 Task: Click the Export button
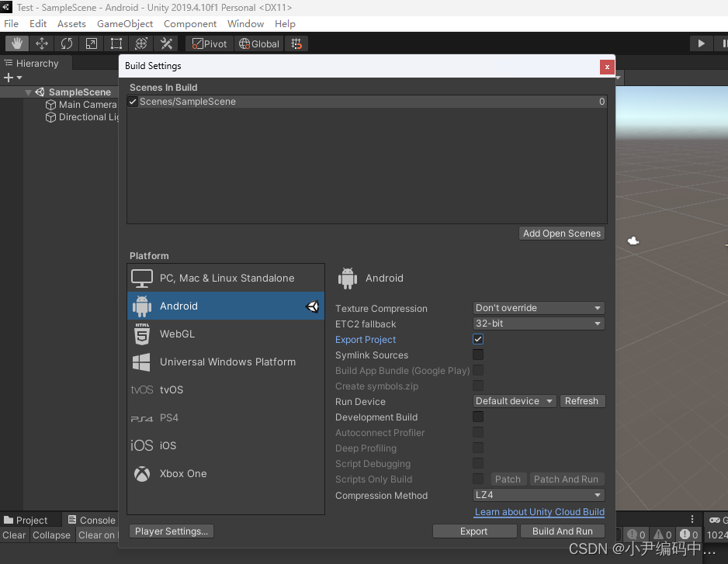(x=474, y=531)
